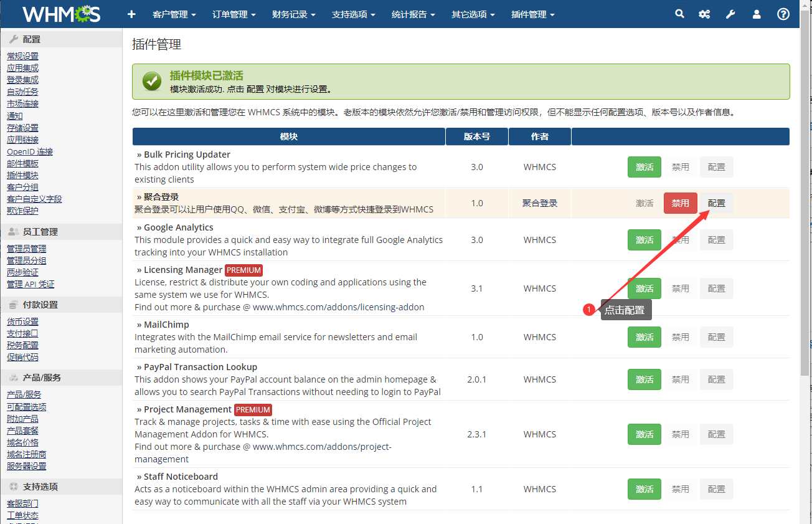Open 域名价格 sidebar link
The height and width of the screenshot is (524, 812).
coord(22,442)
